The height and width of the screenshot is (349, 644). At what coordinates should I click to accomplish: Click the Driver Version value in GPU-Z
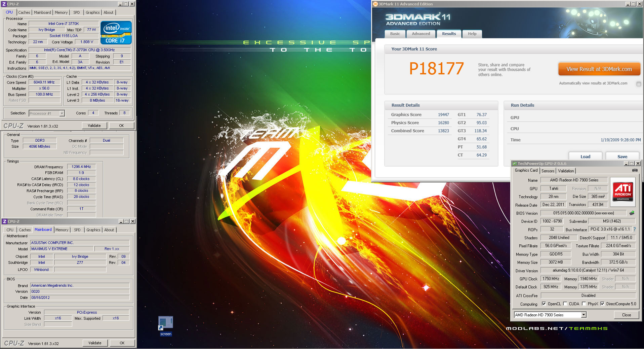(588, 270)
